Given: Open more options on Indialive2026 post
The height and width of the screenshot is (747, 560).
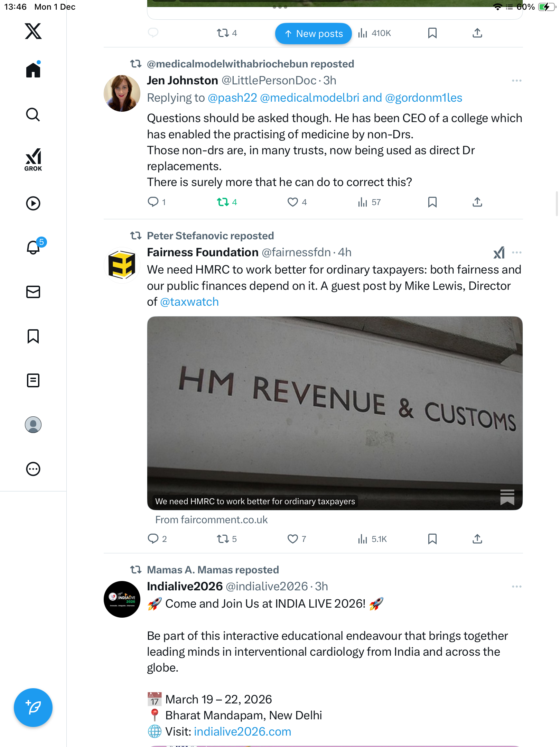Looking at the screenshot, I should 516,587.
